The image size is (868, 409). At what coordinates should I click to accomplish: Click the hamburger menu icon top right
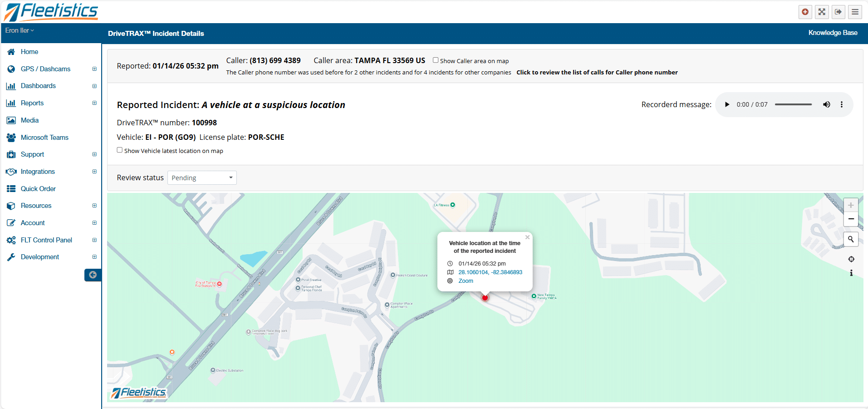coord(855,12)
